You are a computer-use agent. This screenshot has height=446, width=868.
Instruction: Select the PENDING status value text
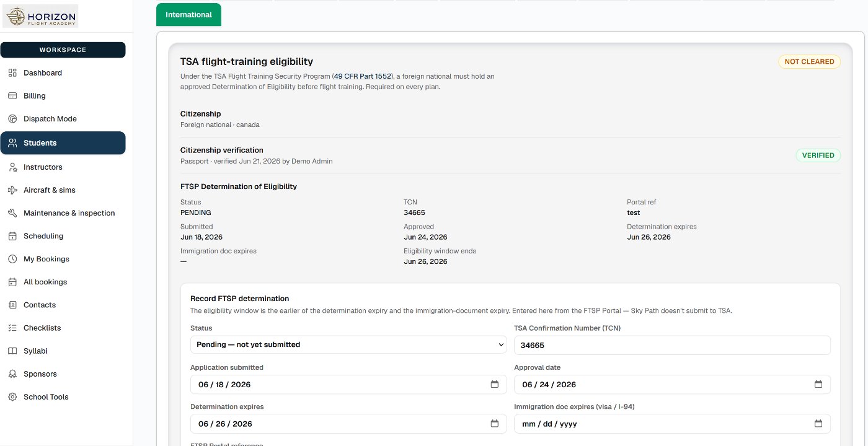tap(196, 212)
